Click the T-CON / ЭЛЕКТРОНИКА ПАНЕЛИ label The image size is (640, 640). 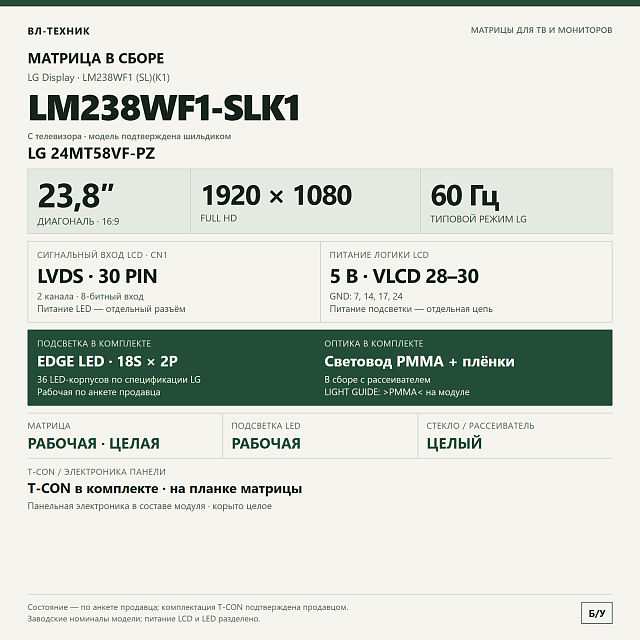pos(96,472)
